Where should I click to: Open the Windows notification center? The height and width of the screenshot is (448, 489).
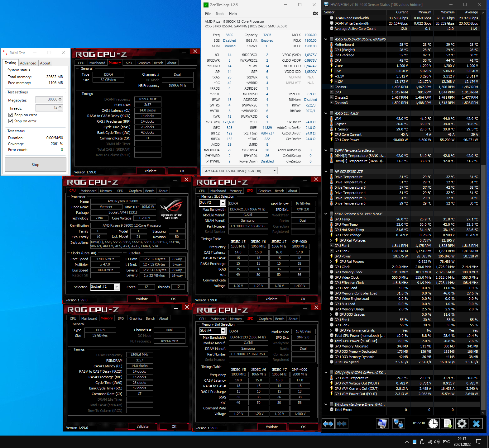[479, 442]
